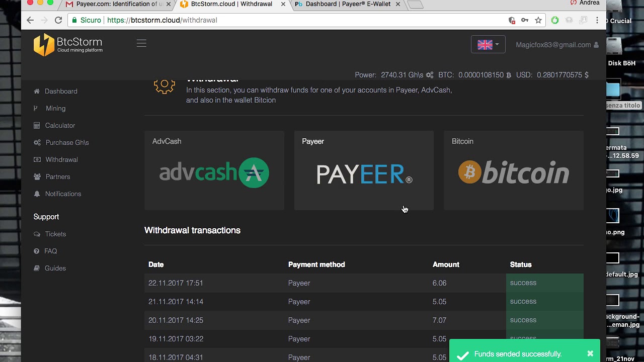
Task: Click the saved password key icon
Action: 525,20
